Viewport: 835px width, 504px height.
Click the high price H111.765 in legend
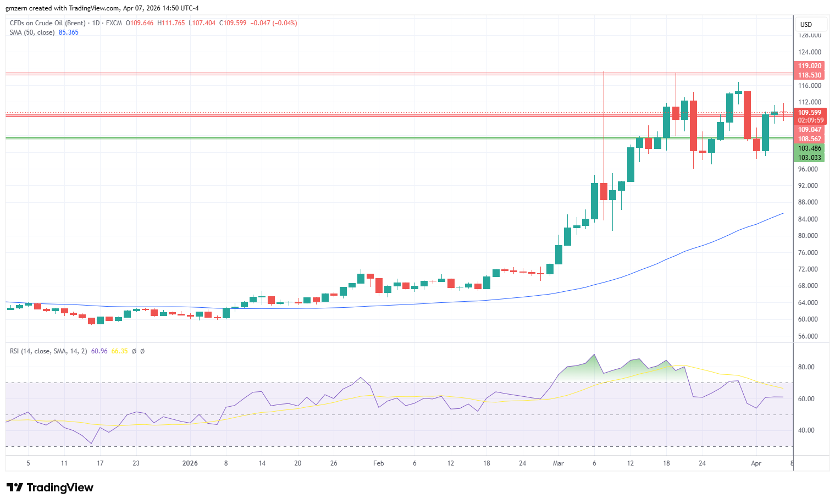(171, 23)
